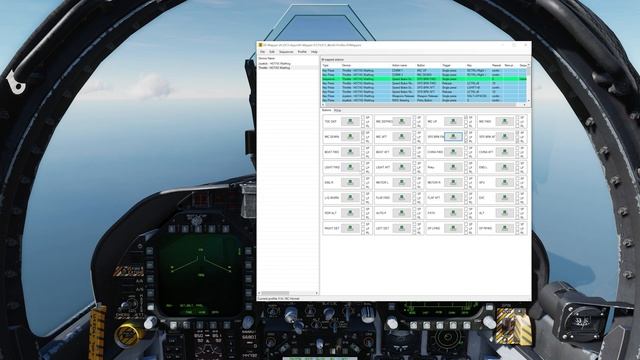Click the SPD BRK AFT button icon
This screenshot has height=360, width=640.
504,136
